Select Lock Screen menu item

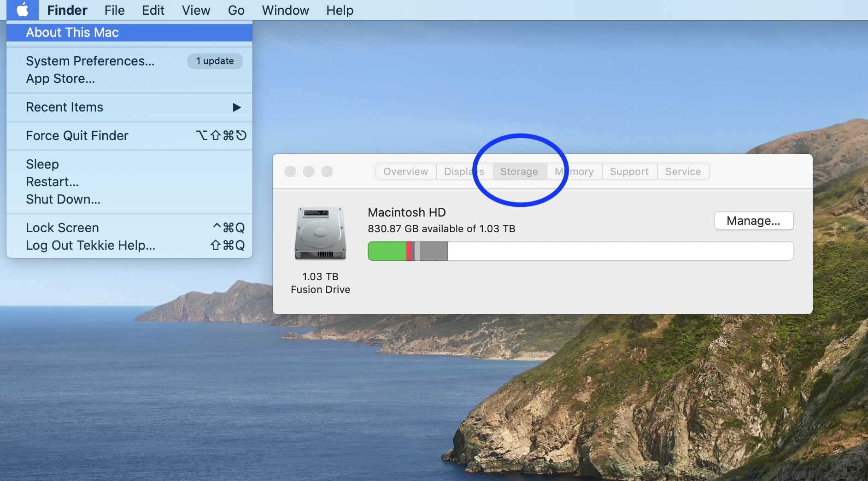129,228
